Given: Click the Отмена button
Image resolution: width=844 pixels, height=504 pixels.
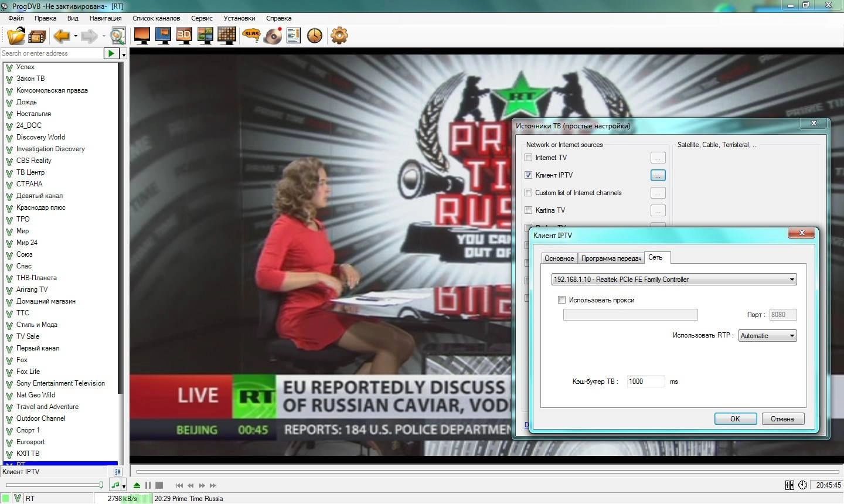Looking at the screenshot, I should click(x=782, y=419).
